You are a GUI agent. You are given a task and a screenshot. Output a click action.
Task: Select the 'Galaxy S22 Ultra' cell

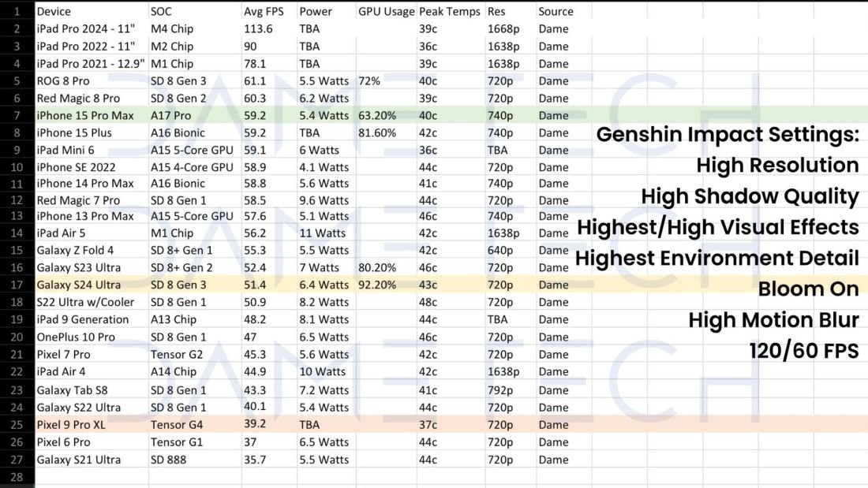point(92,408)
